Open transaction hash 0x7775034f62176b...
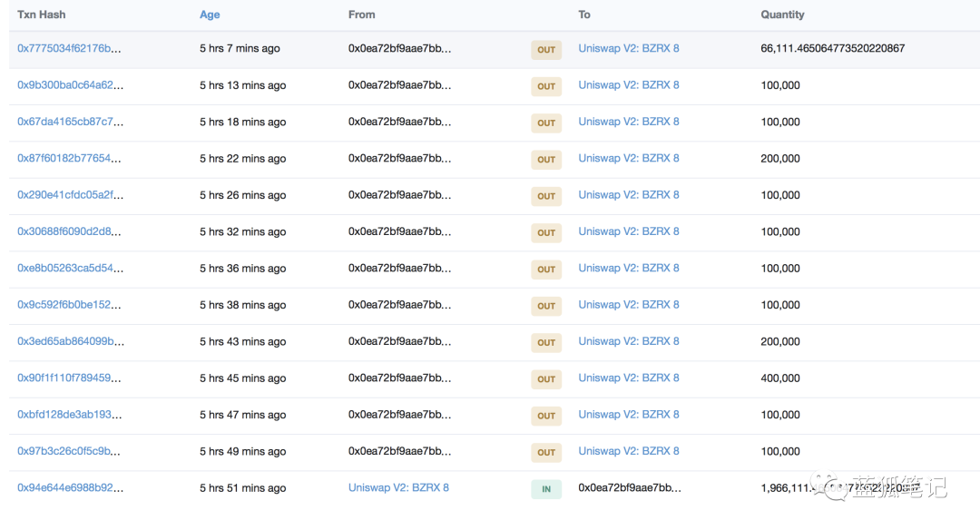980x530 pixels. (69, 49)
